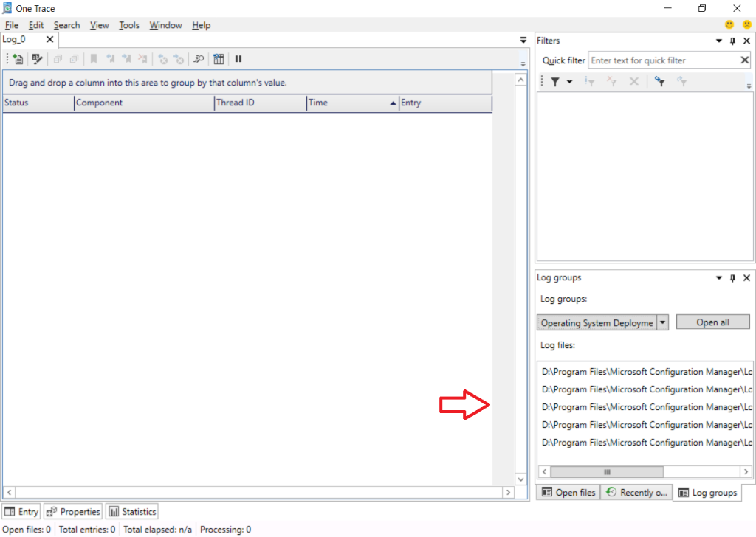Screen dimensions: 756x537
Task: Pause live log updating
Action: point(238,59)
